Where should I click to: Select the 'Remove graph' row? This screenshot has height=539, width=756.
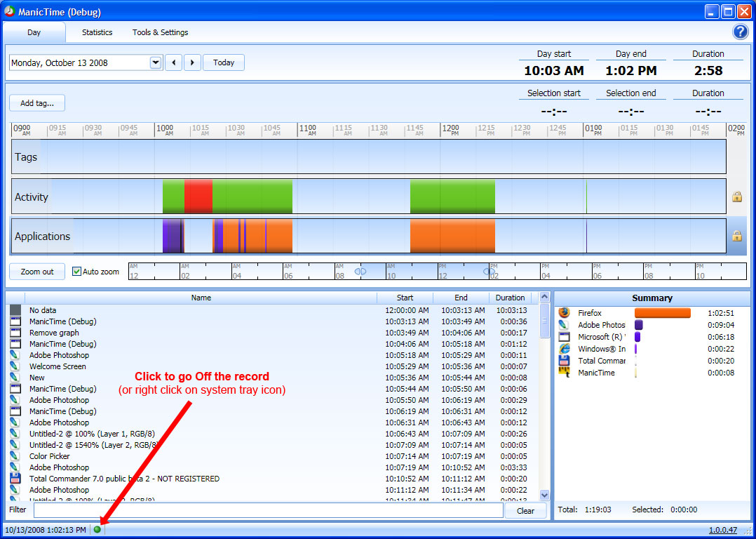click(x=272, y=333)
